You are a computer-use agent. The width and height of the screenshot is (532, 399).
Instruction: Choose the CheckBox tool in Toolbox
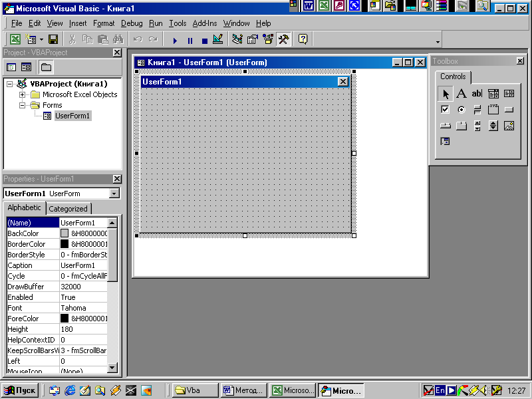coord(445,110)
